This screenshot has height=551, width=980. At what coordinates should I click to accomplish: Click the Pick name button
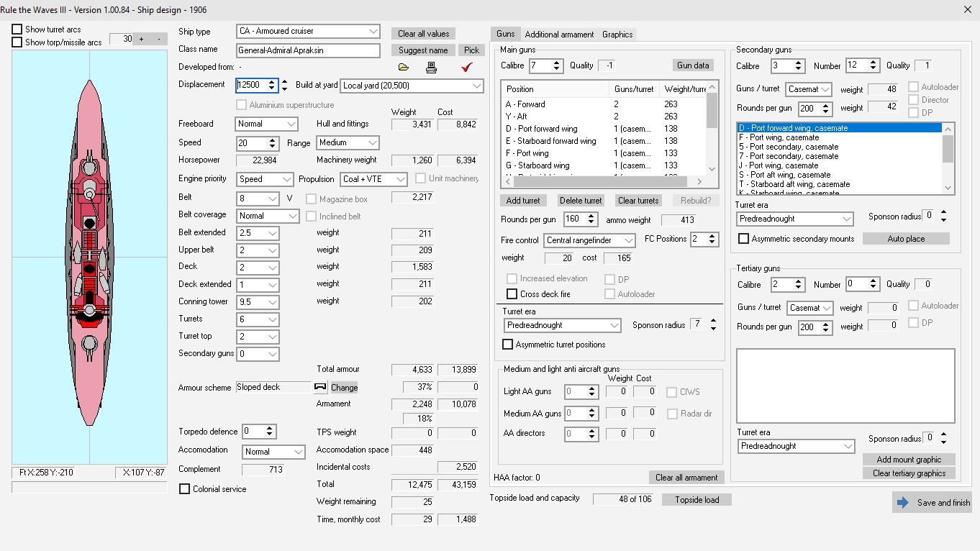click(471, 50)
